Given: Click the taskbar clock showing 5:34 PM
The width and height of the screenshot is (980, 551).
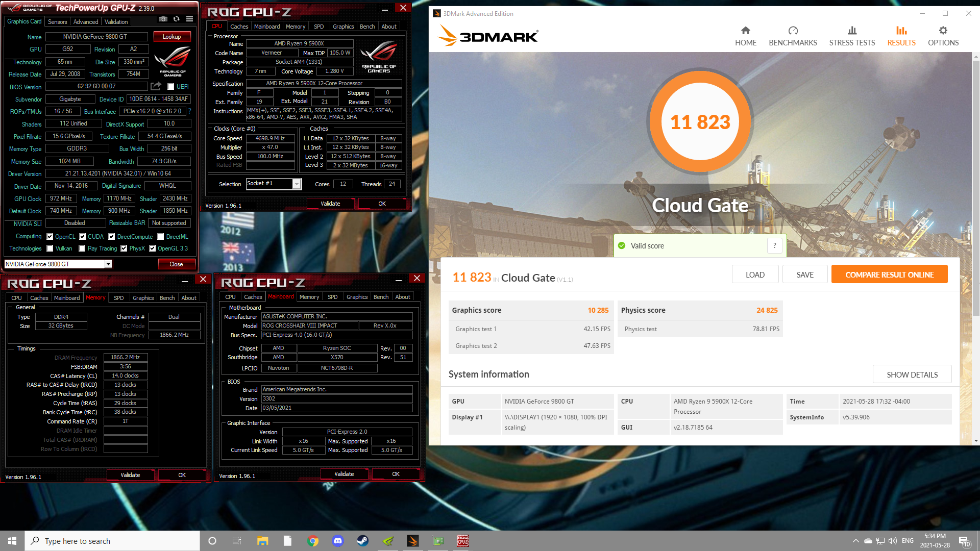Looking at the screenshot, I should pyautogui.click(x=935, y=541).
